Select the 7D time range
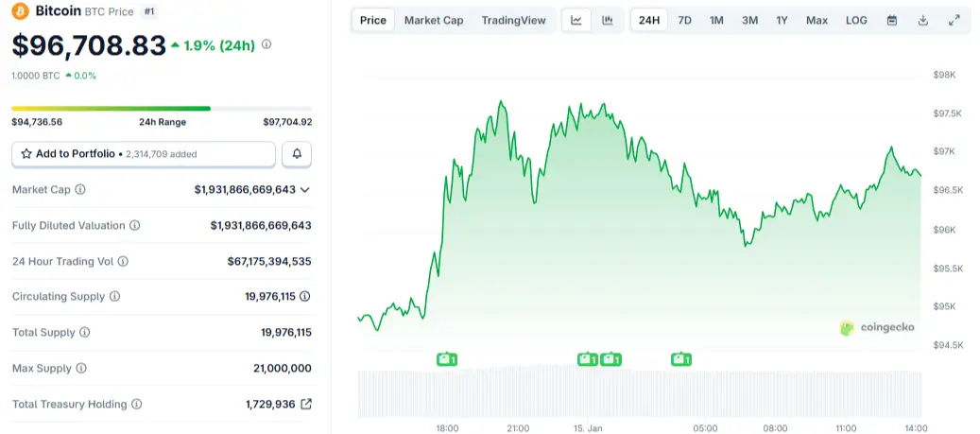This screenshot has width=980, height=434. click(x=684, y=20)
